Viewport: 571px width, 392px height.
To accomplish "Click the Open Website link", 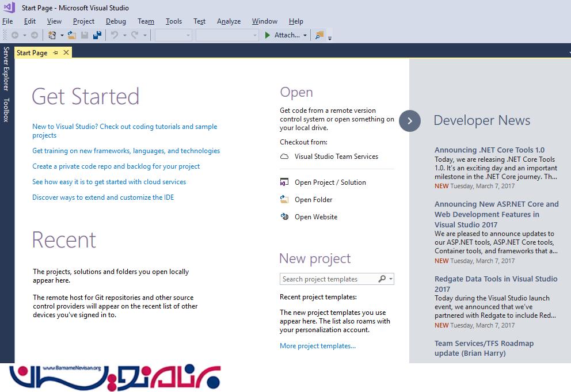I will (x=316, y=217).
